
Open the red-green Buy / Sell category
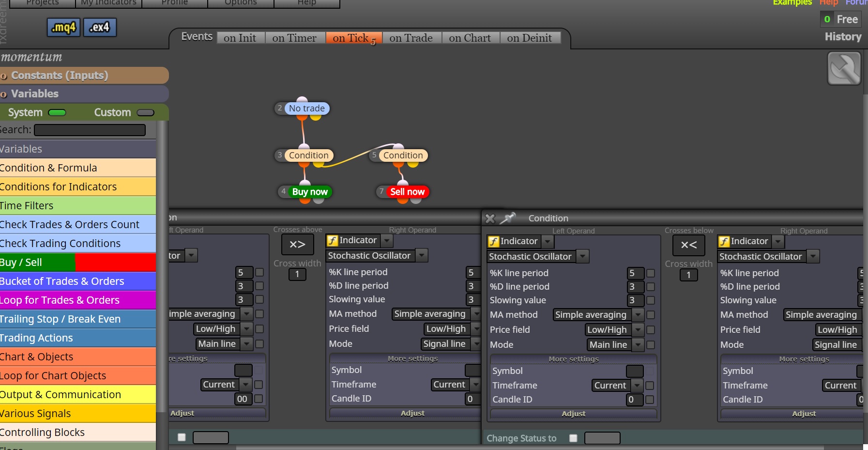(78, 263)
